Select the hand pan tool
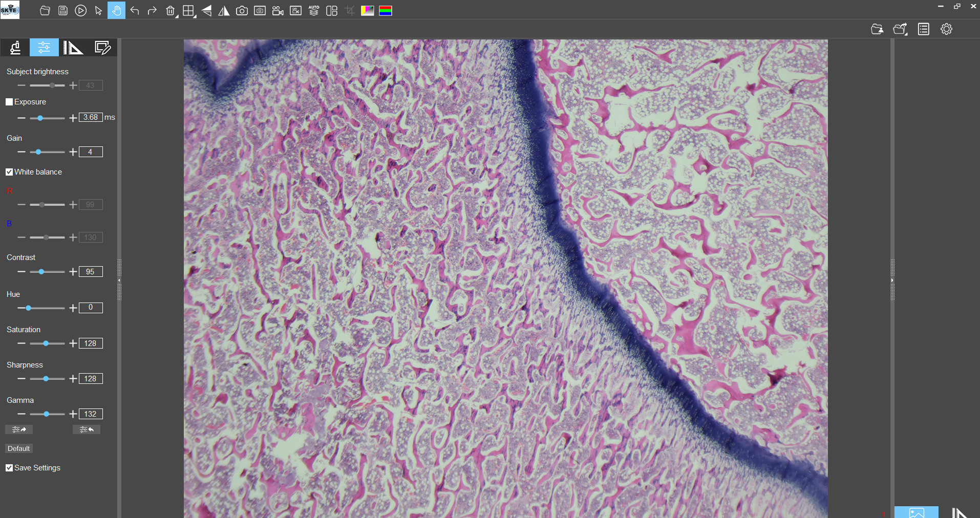 (x=116, y=11)
